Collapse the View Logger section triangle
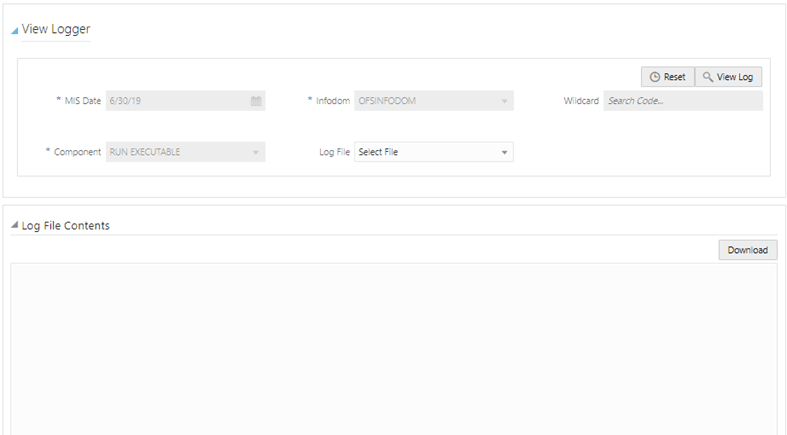 (x=15, y=31)
